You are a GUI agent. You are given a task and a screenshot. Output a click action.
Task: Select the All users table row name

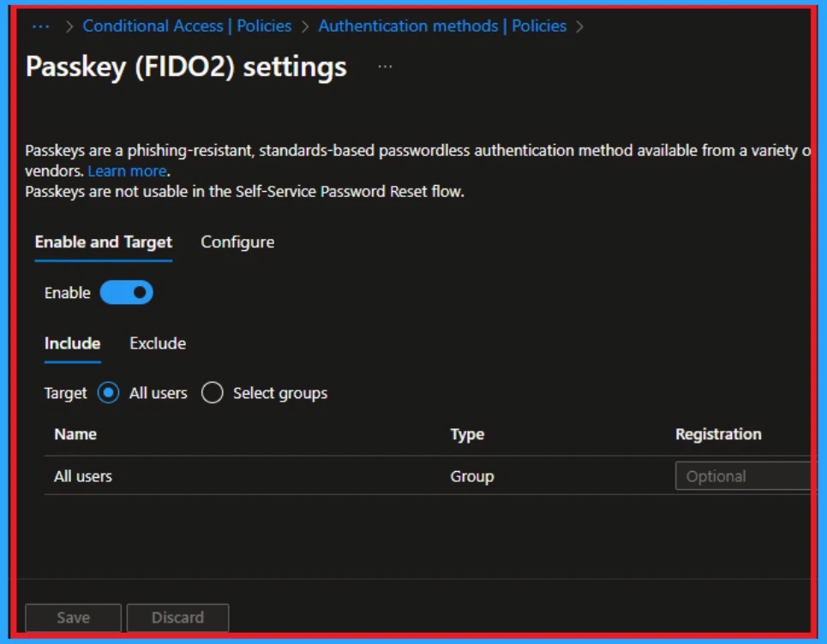(x=83, y=476)
